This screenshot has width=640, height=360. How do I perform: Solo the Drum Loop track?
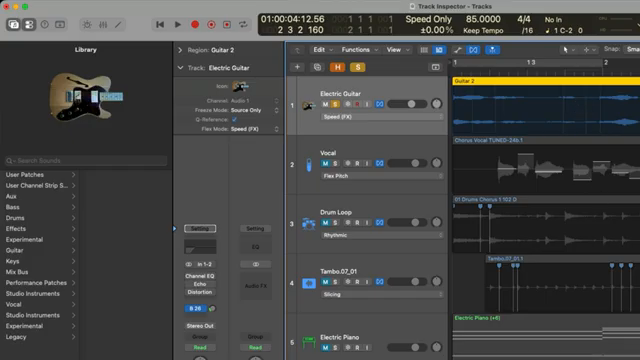tap(335, 222)
